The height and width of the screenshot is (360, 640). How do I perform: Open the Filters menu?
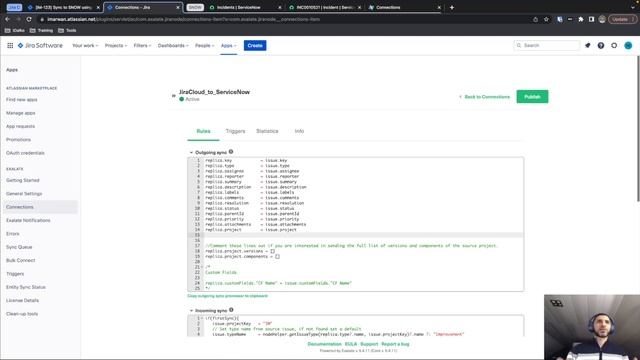click(x=142, y=45)
